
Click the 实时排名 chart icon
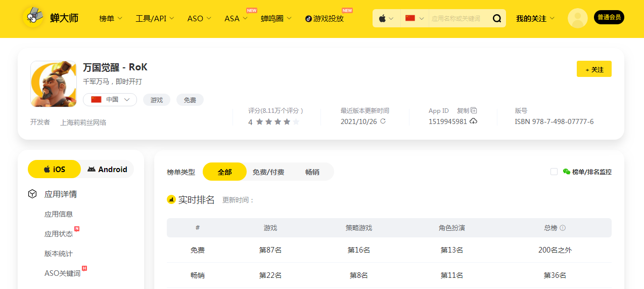(x=171, y=200)
